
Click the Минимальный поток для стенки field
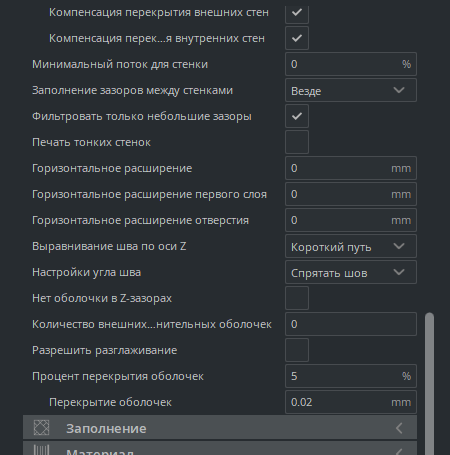pos(351,64)
